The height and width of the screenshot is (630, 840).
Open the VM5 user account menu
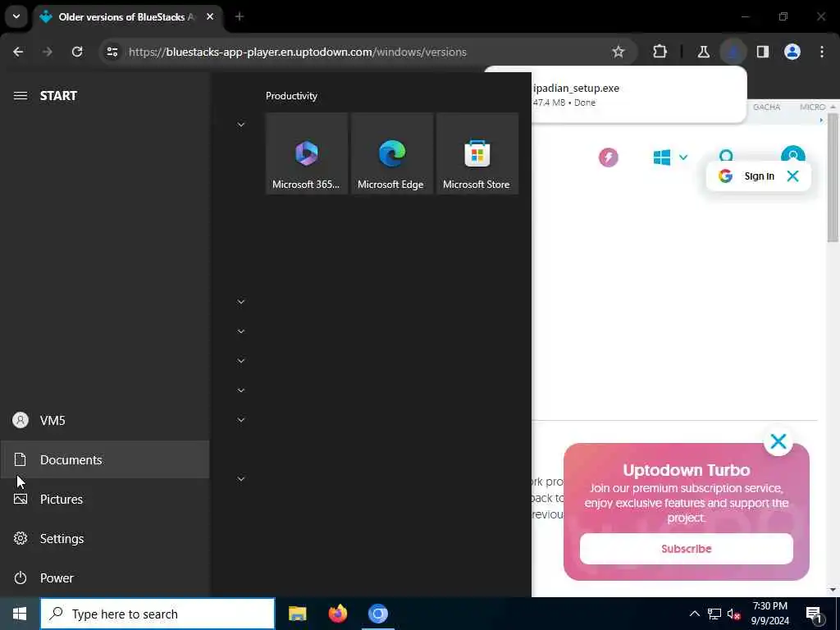[x=105, y=421]
